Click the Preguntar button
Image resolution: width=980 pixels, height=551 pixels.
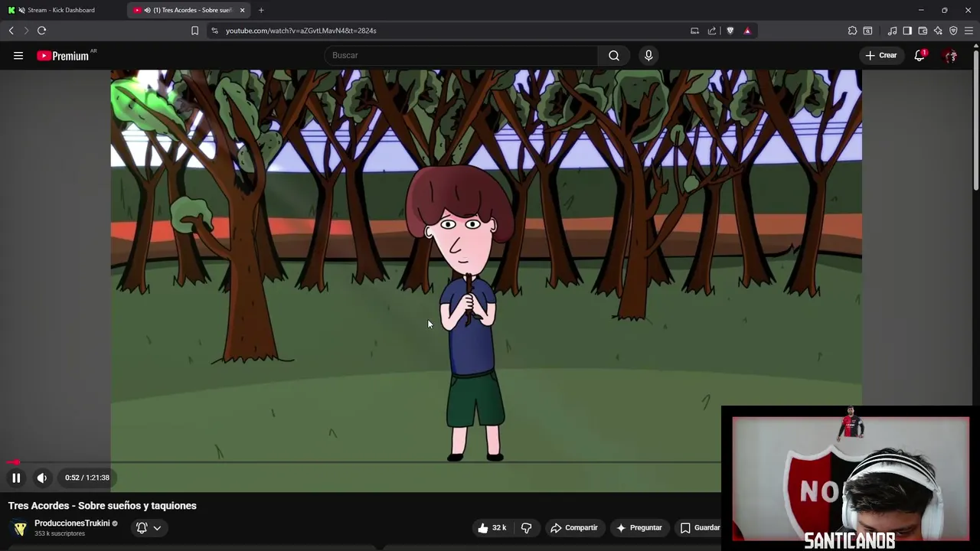click(x=639, y=527)
